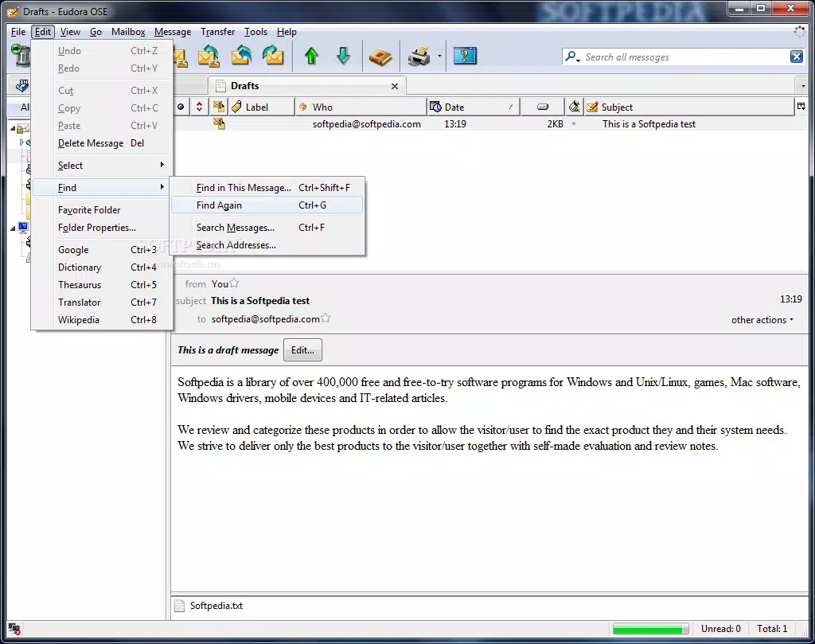Screen dimensions: 815x644
Task: Open the other actions dropdown
Action: point(762,320)
